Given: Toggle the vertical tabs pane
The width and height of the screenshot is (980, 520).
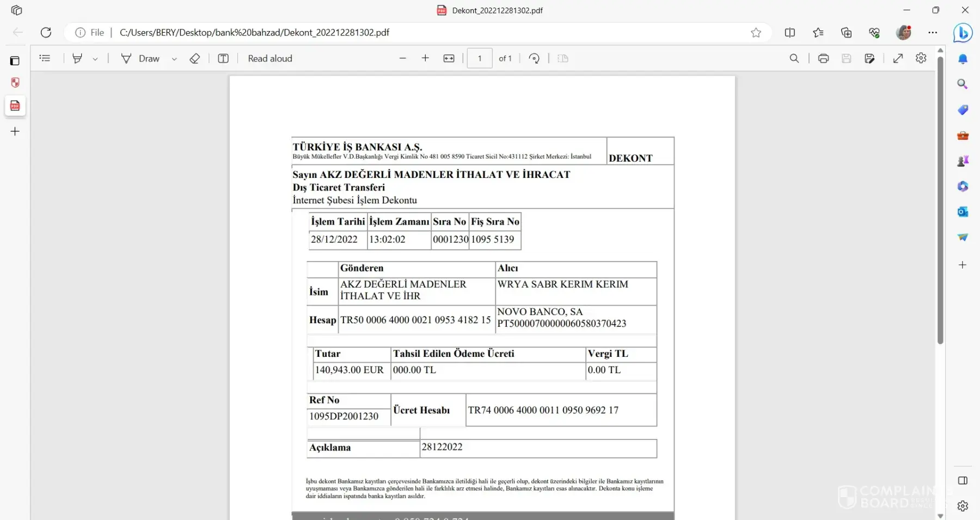Looking at the screenshot, I should pos(15,61).
